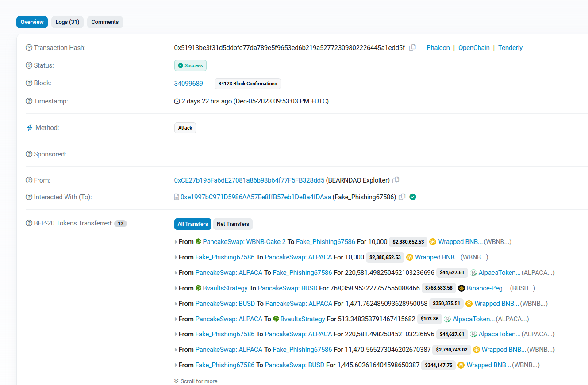Open AlpacaToken link in the $103.86 row
Viewport: 588px width, 385px height.
[x=473, y=319]
